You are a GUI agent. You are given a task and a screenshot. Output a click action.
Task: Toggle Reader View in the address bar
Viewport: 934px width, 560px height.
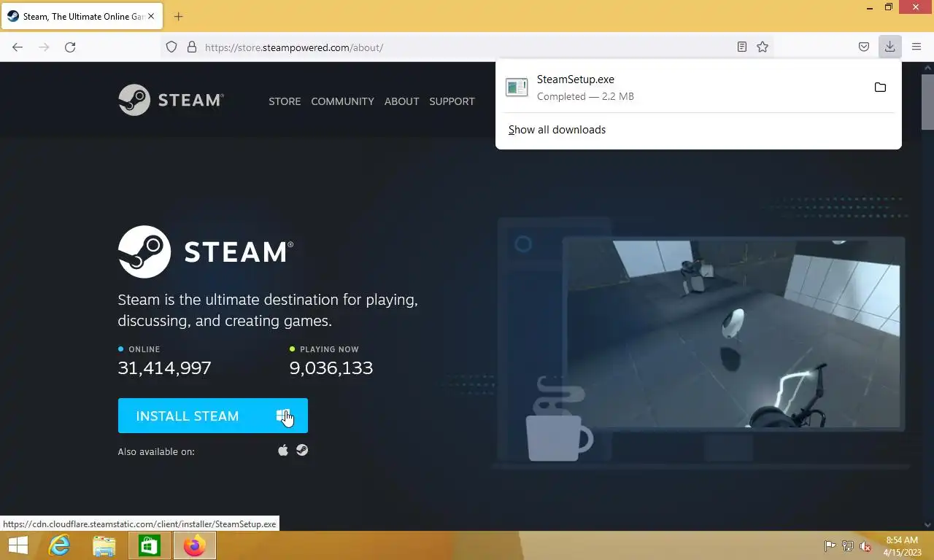[741, 47]
